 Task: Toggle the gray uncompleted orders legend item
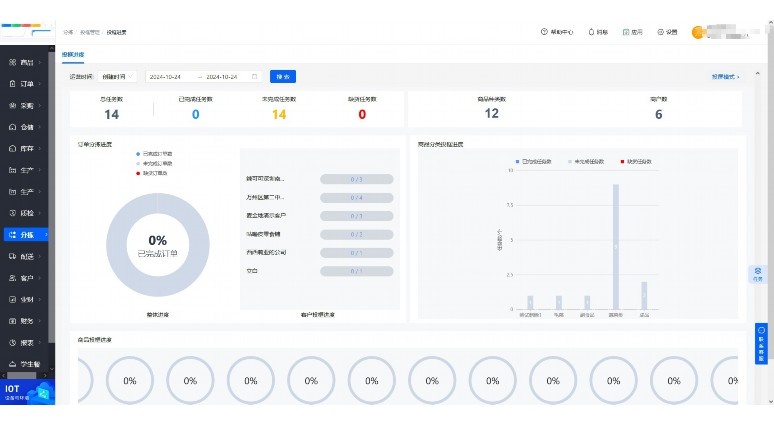(154, 163)
